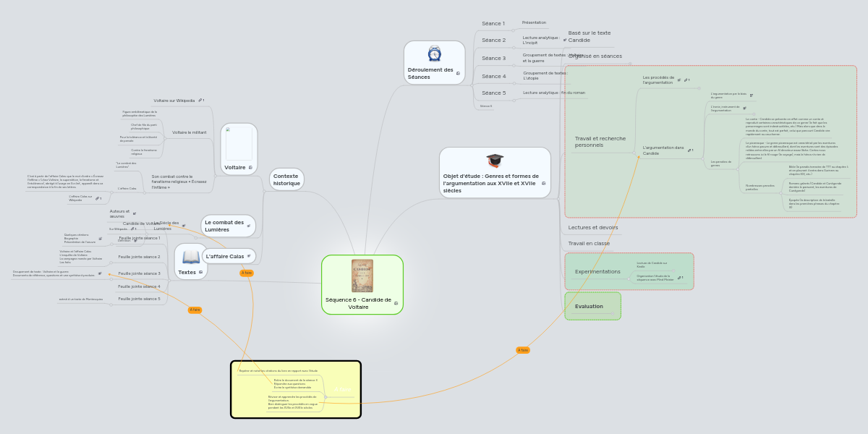Open the link icon beside Organisation / étude de la séquence
Viewport: 868px width, 434px height.
point(679,277)
